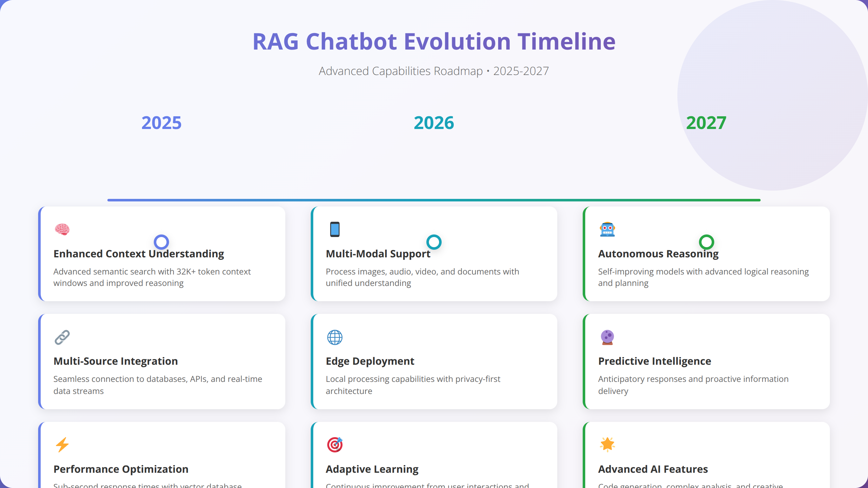Click the description about images, audio, video
The image size is (868, 488).
[x=423, y=277]
